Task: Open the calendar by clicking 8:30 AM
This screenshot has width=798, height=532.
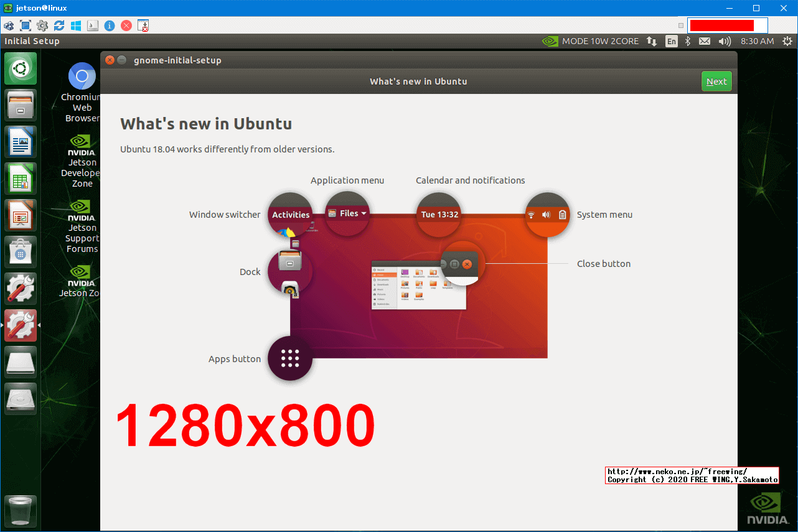Action: point(758,41)
